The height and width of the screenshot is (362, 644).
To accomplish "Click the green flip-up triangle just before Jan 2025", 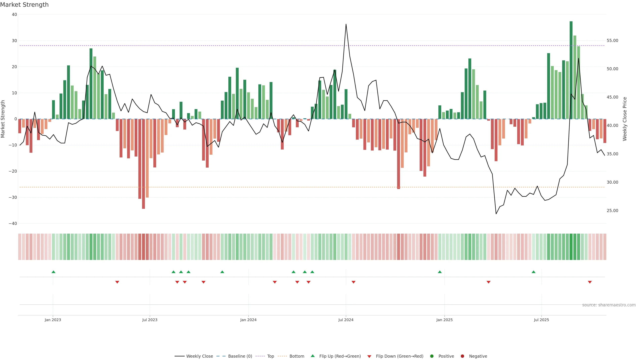I will coord(440,272).
